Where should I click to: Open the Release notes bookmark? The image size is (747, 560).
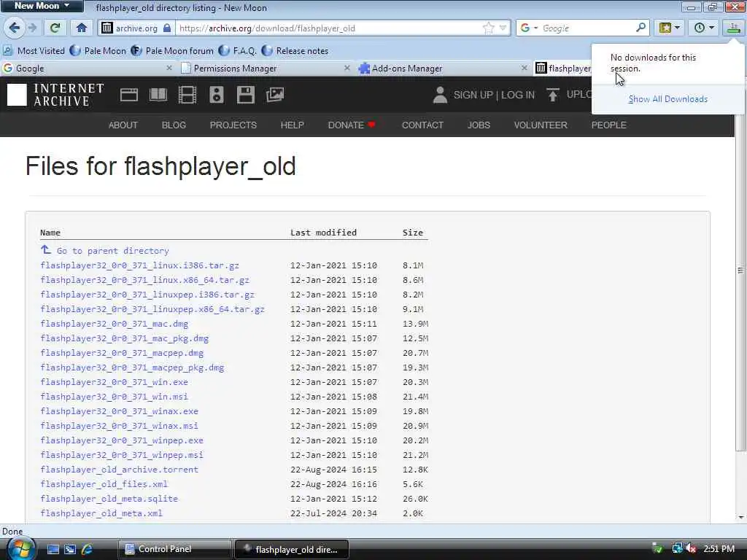pyautogui.click(x=295, y=50)
